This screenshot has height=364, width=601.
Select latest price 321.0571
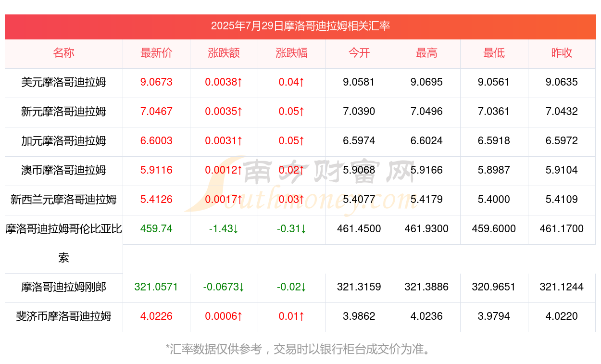coord(156,287)
